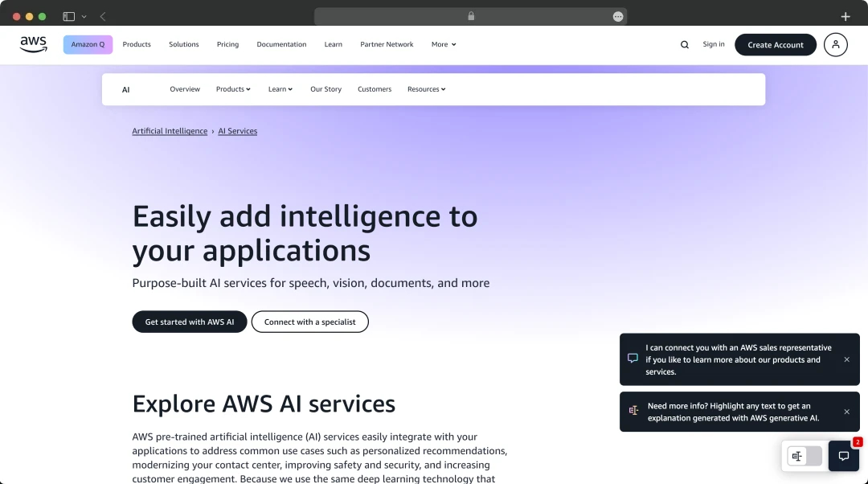This screenshot has width=868, height=484.
Task: Expand the More navigation dropdown
Action: point(443,44)
